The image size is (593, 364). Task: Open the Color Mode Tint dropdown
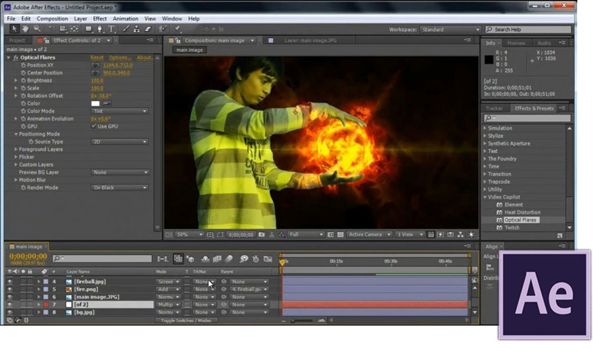coord(119,111)
